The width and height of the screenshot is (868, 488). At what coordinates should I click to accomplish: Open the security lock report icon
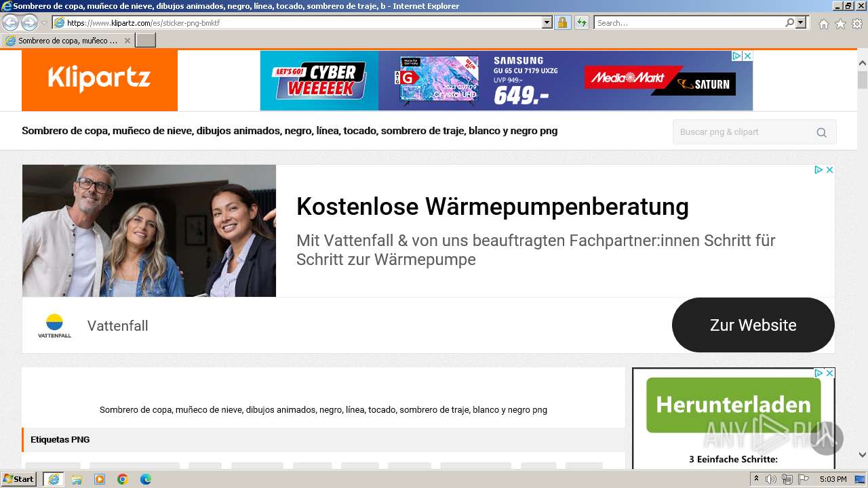pos(562,23)
